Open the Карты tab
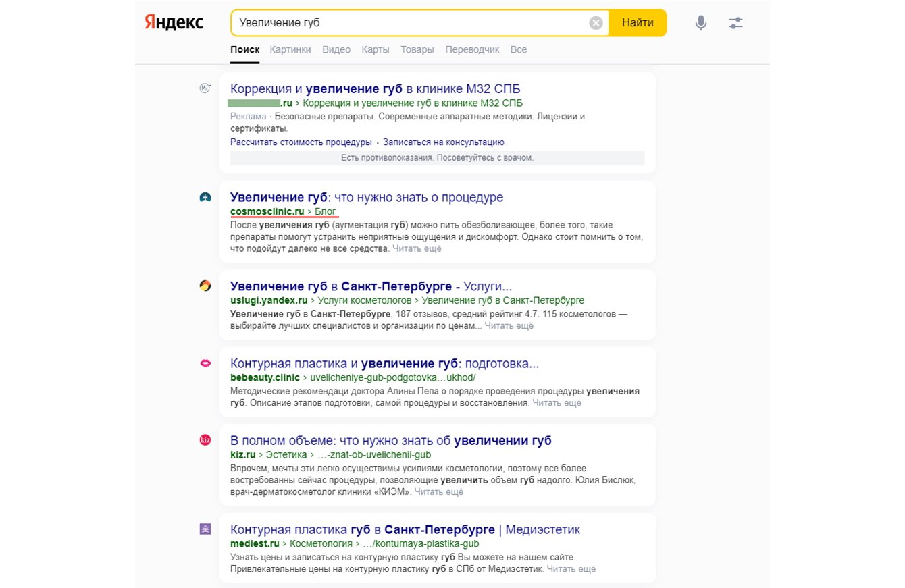Viewport: 905px width, 588px height. pyautogui.click(x=376, y=49)
